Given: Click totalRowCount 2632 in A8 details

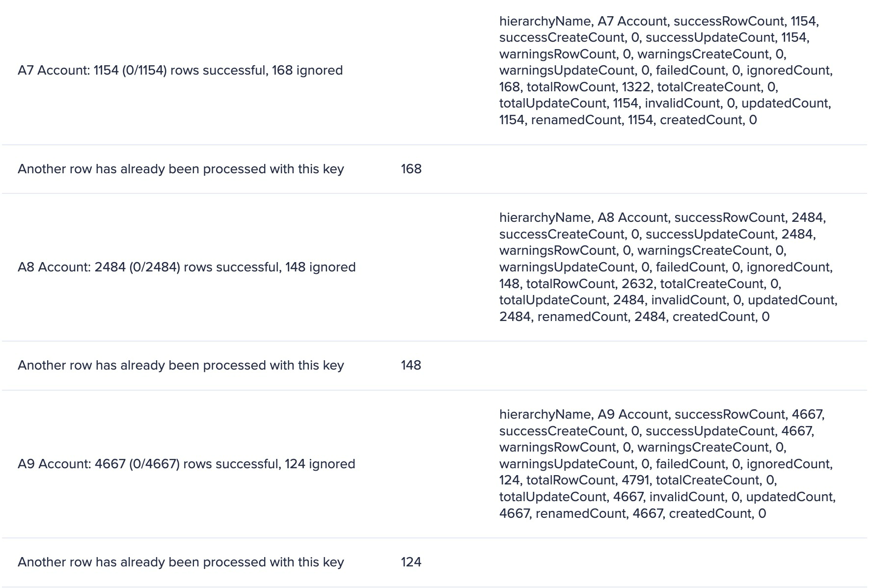Looking at the screenshot, I should point(591,284).
